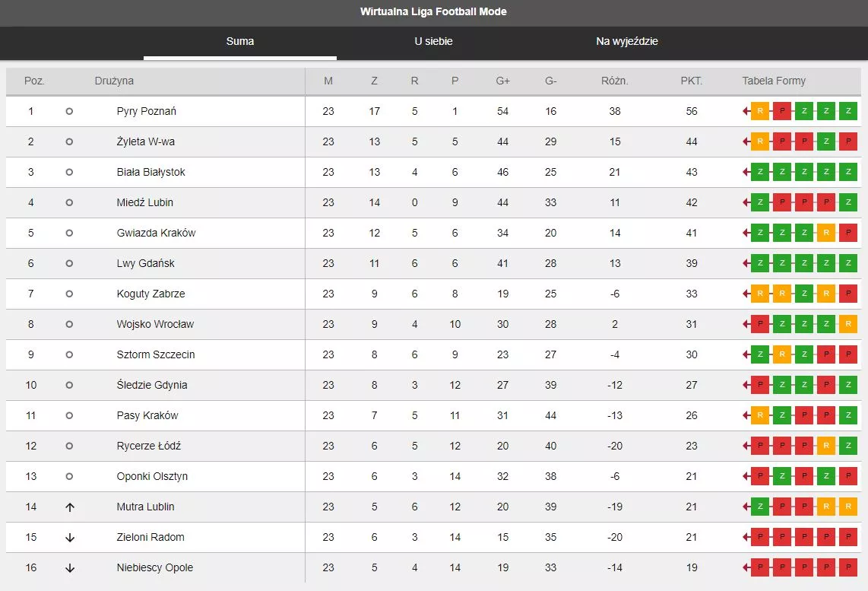Click the up arrow beside Mutra Lublin
This screenshot has width=868, height=591.
pos(69,507)
